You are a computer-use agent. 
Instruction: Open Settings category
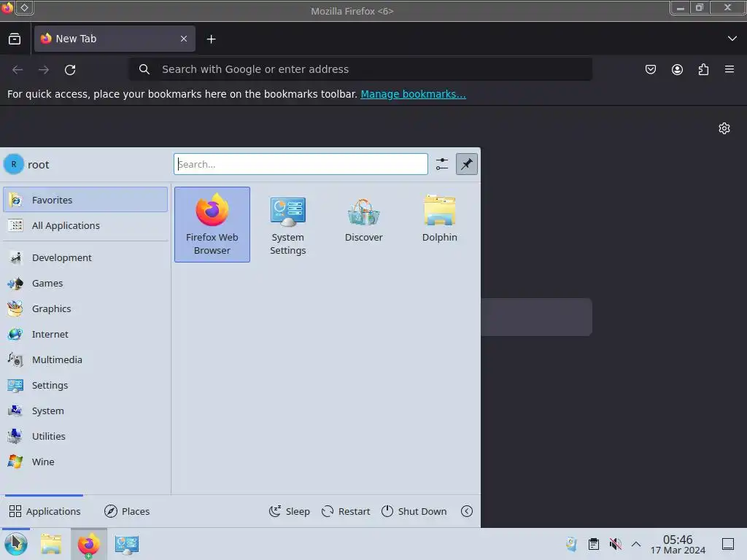(85, 385)
